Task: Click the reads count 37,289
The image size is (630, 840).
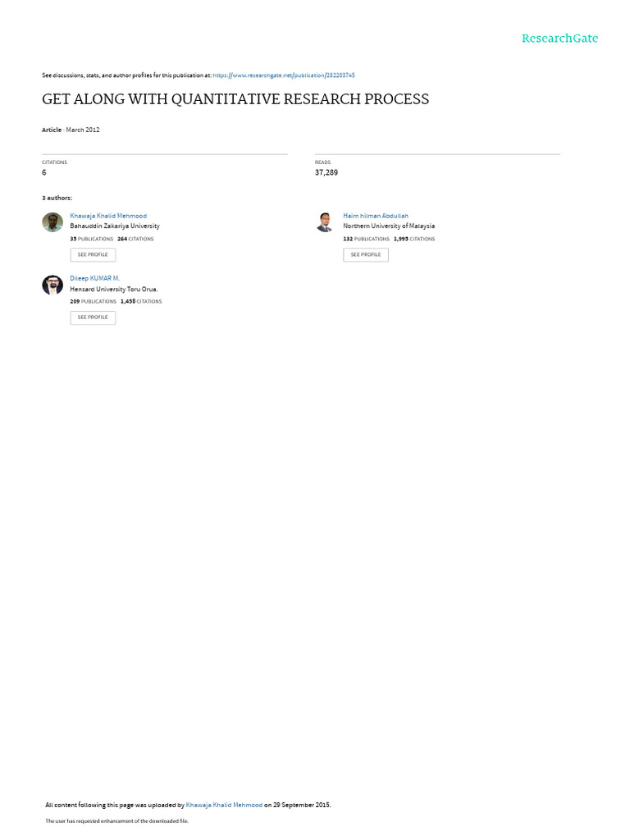Action: tap(326, 172)
